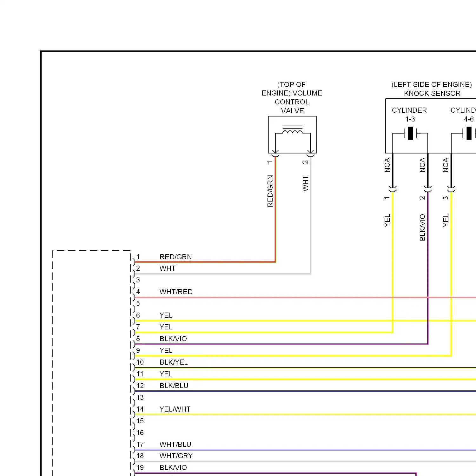Select pin number 12 on the dashed connector
This screenshot has width=476, height=476.
(x=140, y=386)
